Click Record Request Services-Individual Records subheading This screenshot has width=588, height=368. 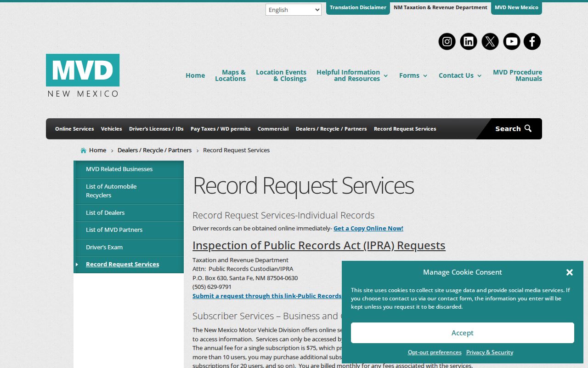pos(283,215)
